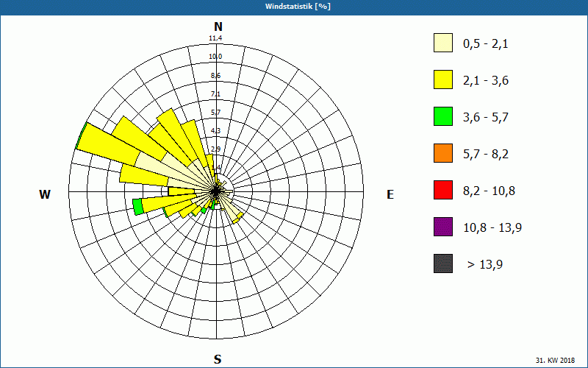Click the '31. KW 2018' date label
Viewport: 588px width, 368px height.
(x=555, y=360)
